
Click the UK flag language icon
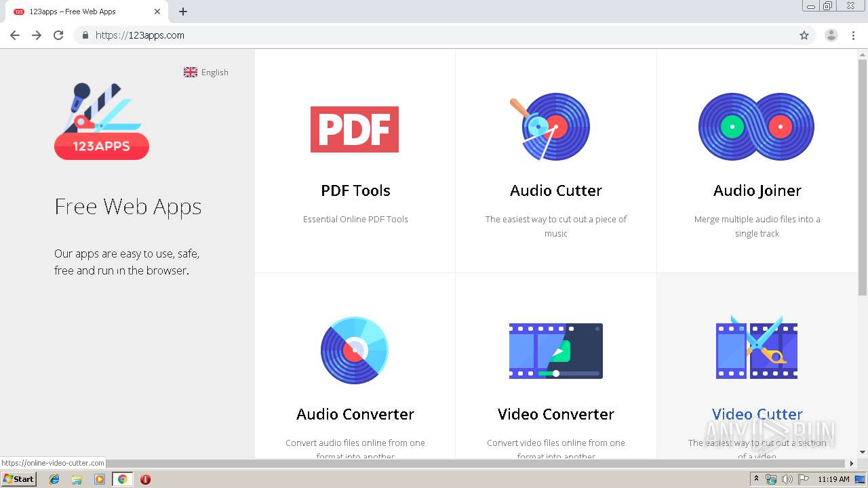tap(191, 73)
